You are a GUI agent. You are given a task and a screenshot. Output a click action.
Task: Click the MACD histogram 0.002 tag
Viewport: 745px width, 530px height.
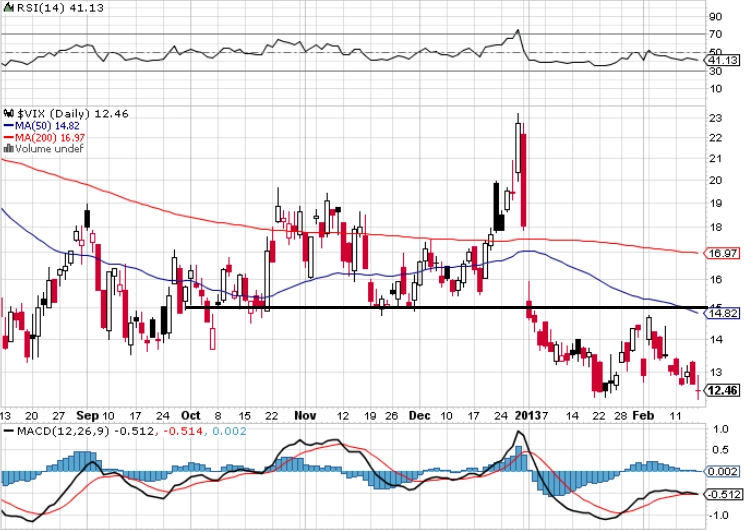tap(722, 471)
